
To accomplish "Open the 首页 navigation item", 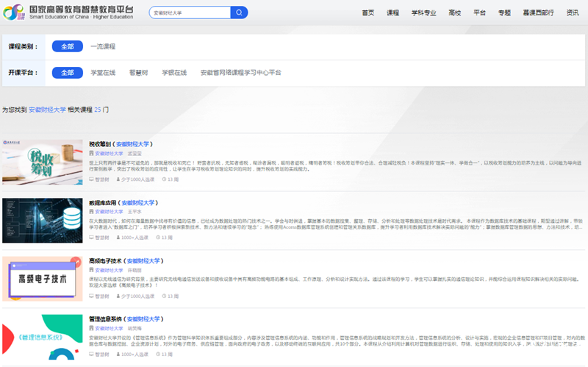I will [x=368, y=13].
